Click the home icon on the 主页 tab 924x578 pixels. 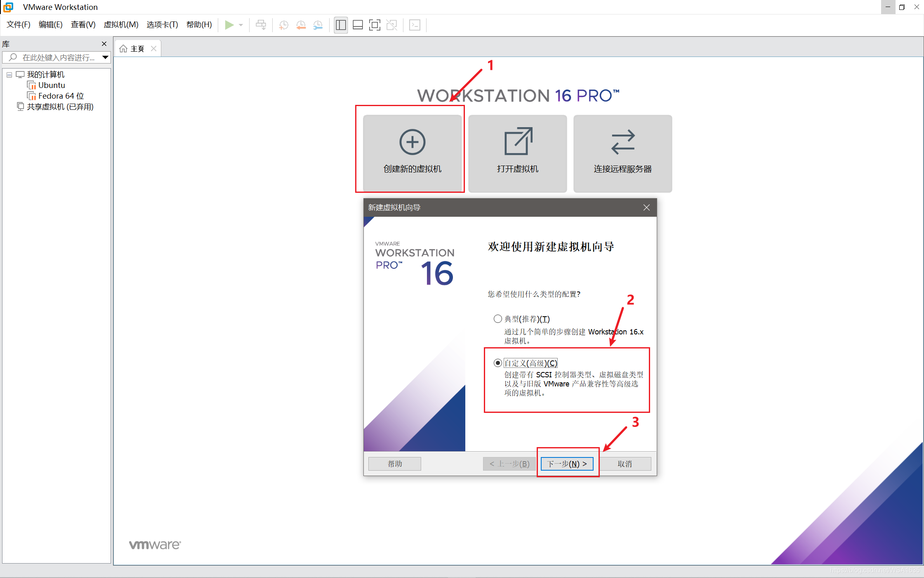pos(123,49)
